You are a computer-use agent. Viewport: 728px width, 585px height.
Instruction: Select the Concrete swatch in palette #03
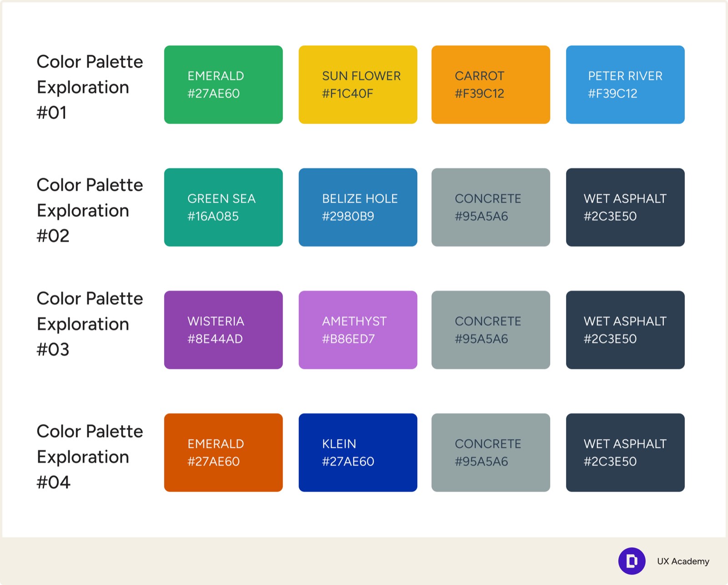pyautogui.click(x=491, y=330)
